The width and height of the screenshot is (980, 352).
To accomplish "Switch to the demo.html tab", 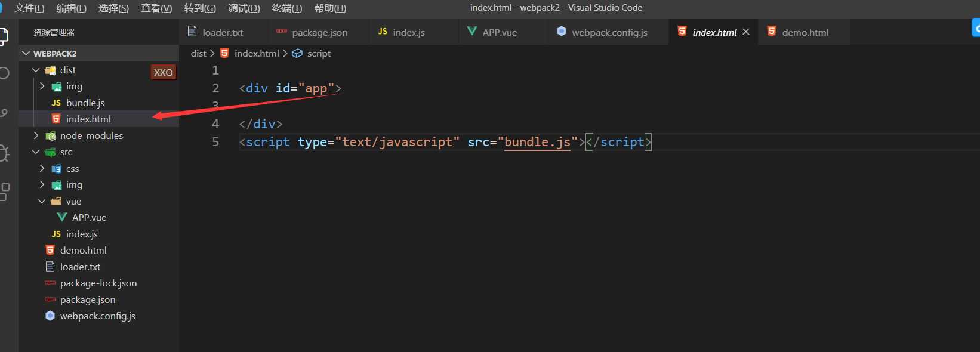I will coord(805,32).
